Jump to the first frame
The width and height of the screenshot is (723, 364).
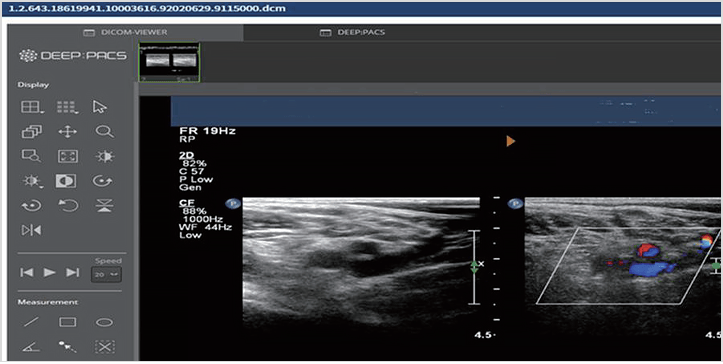(x=27, y=273)
